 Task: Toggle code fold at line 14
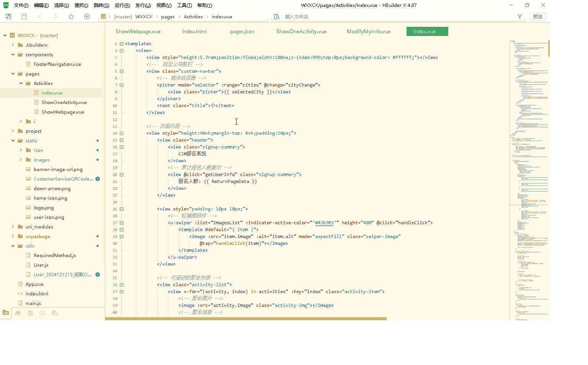pyautogui.click(x=121, y=133)
